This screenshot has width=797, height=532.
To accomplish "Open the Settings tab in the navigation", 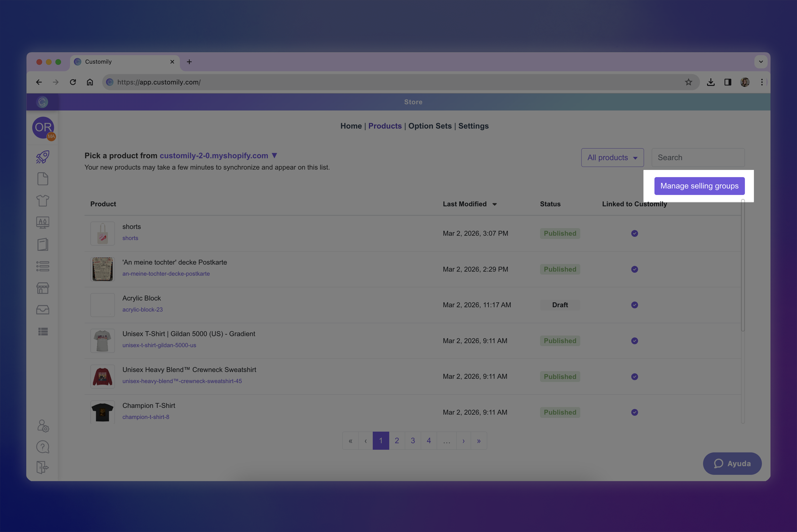I will pyautogui.click(x=473, y=126).
